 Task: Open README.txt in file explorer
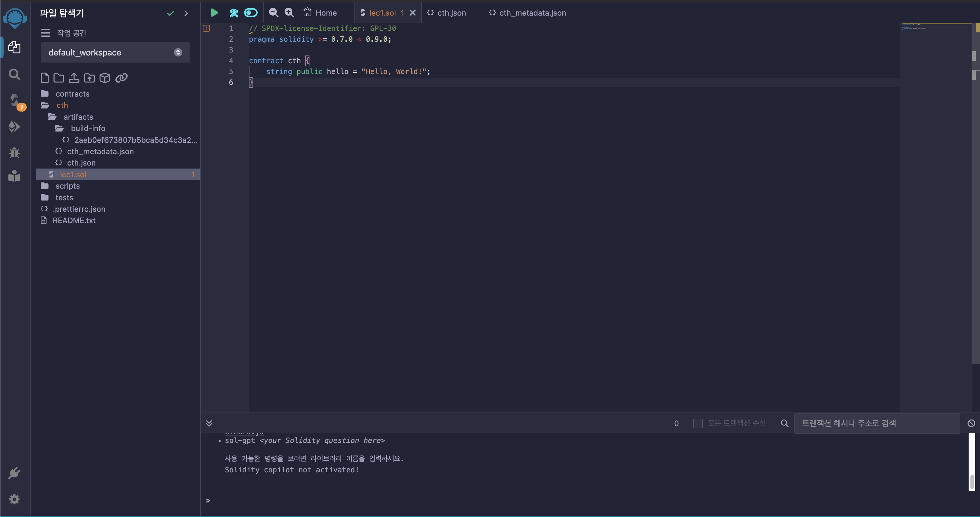74,221
